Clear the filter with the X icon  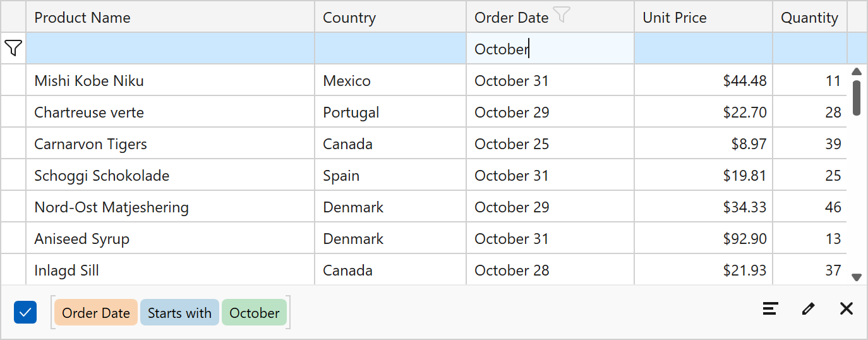coord(847,308)
